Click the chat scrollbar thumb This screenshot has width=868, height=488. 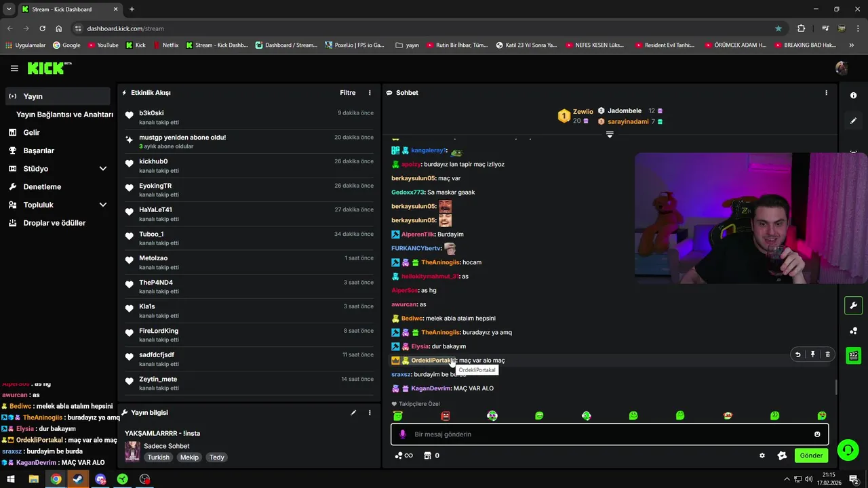836,387
